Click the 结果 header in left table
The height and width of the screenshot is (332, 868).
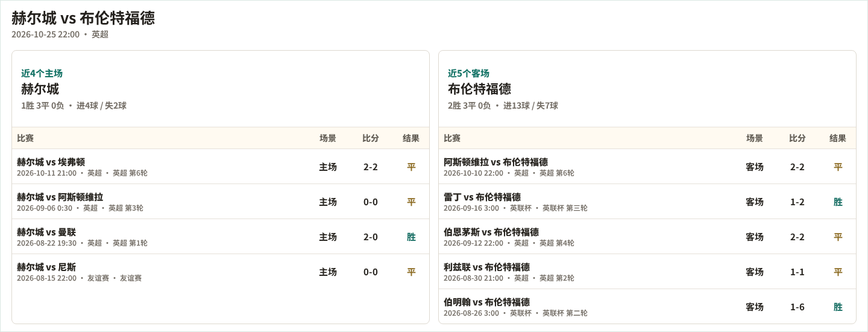411,138
